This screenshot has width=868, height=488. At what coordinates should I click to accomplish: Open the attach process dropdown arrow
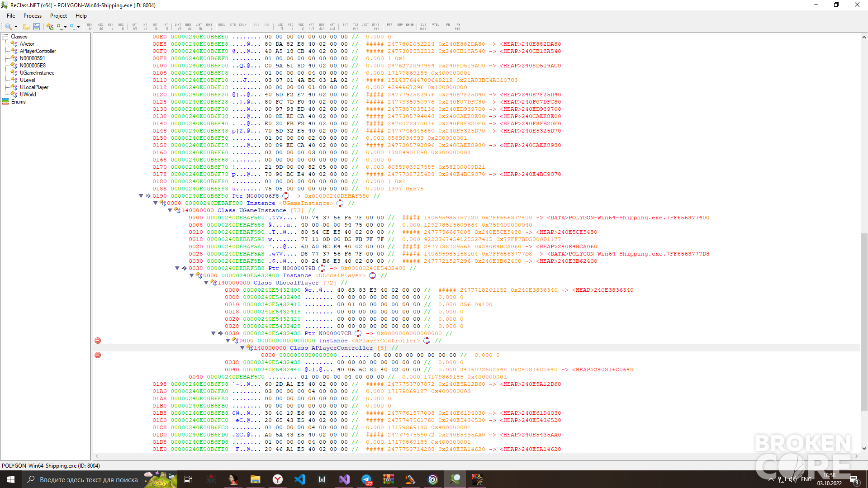(16, 27)
